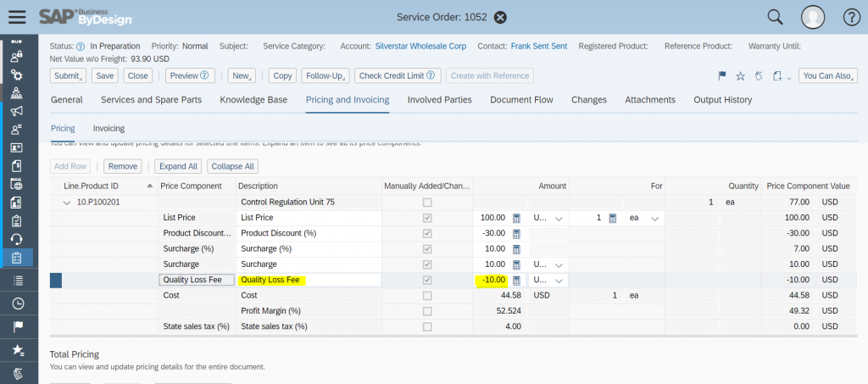The width and height of the screenshot is (868, 384).
Task: Toggle Manually Added checkbox for Profit Margin
Action: click(x=427, y=311)
